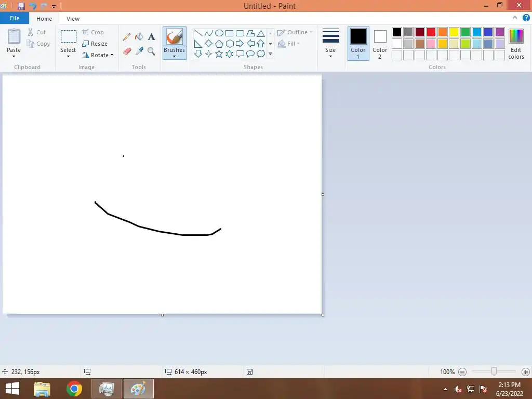Open the Rotate dropdown
Screen dimensions: 532x399
pyautogui.click(x=98, y=55)
